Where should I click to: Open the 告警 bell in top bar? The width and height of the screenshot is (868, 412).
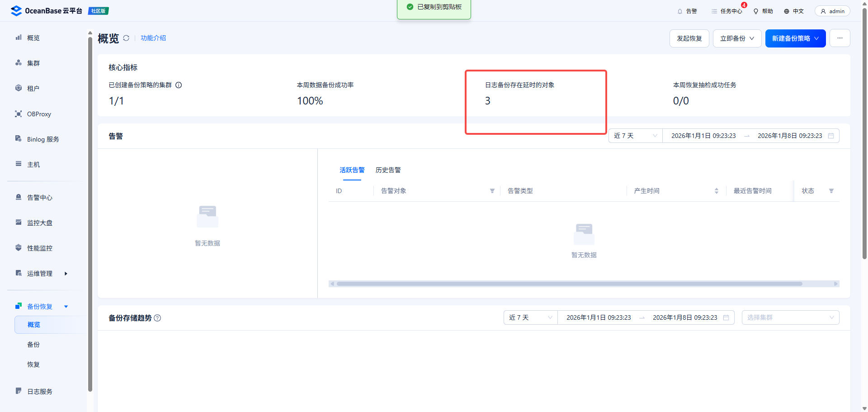(687, 11)
